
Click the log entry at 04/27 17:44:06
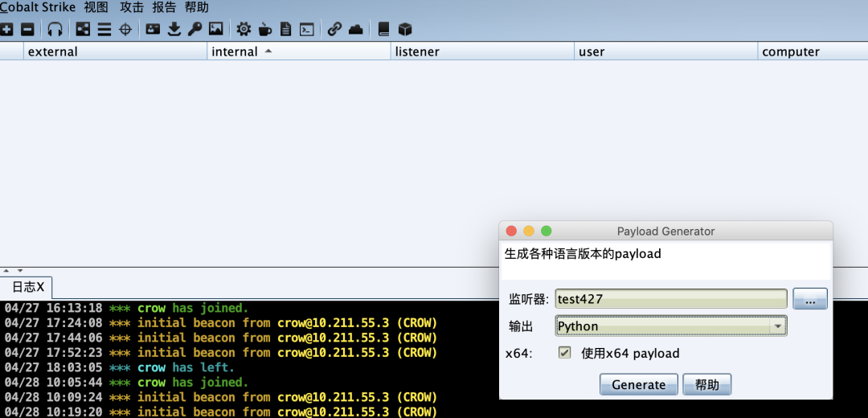point(221,338)
